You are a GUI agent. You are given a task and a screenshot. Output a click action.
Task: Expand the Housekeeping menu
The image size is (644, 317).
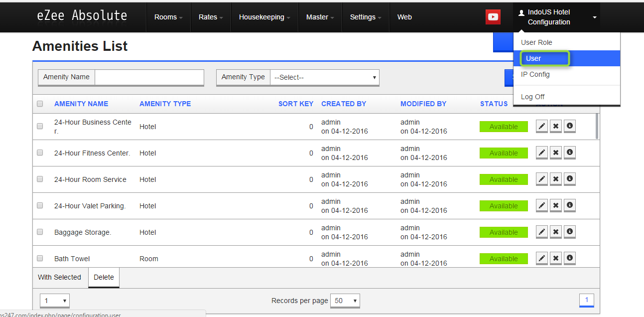264,17
